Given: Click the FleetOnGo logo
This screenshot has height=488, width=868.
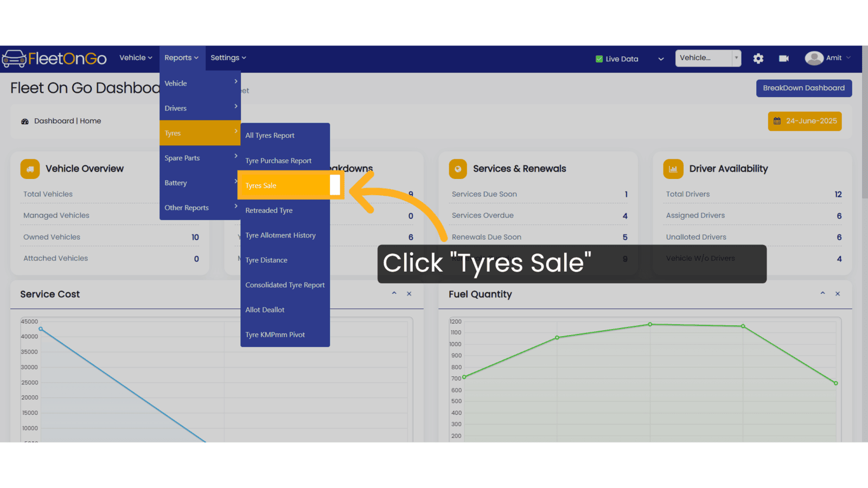Looking at the screenshot, I should point(54,58).
